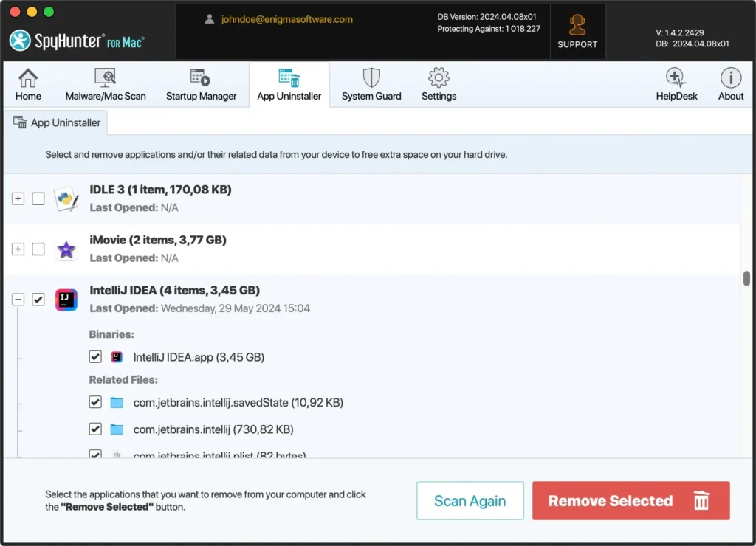Click the com.jetbrains.intellij (730,82 KB) folder icon
Image resolution: width=756 pixels, height=546 pixels.
tap(117, 429)
